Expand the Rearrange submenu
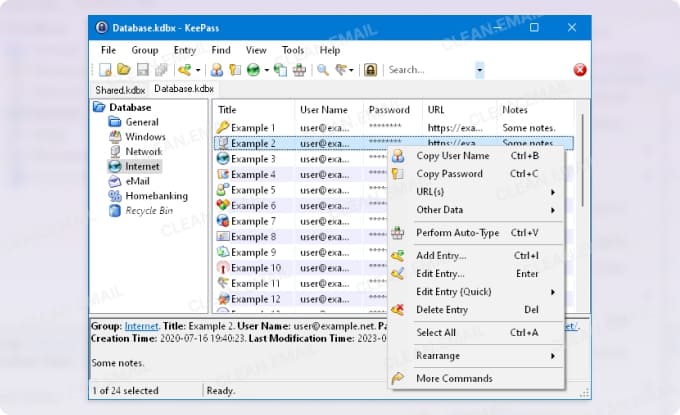 (476, 356)
